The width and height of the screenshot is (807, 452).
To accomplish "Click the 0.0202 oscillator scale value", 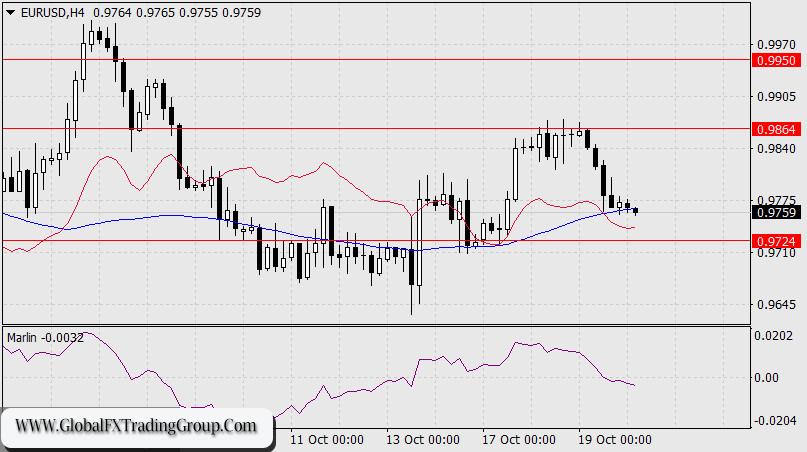I will (774, 336).
